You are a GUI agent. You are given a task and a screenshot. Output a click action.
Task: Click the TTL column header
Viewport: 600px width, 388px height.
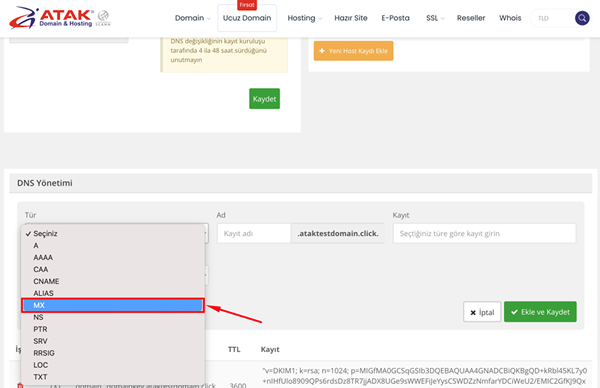pos(234,349)
